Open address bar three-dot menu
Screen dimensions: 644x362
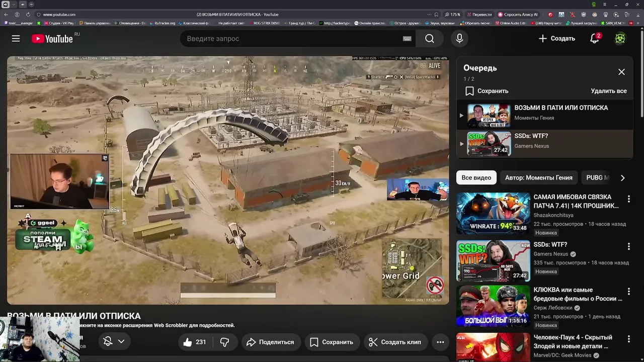coord(429,15)
